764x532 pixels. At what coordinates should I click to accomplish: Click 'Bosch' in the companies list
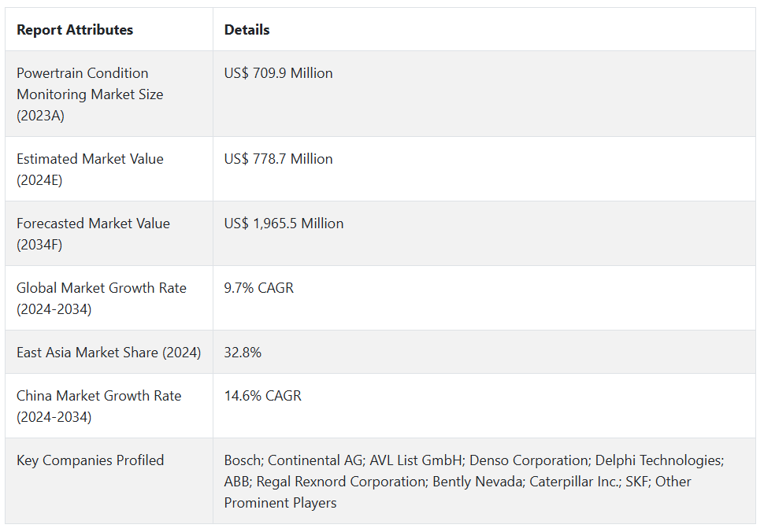[243, 460]
